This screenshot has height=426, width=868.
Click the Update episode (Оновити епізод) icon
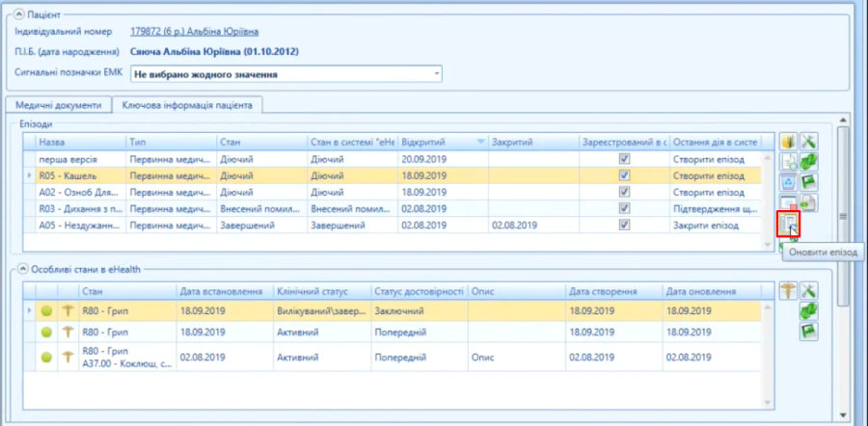(x=788, y=224)
